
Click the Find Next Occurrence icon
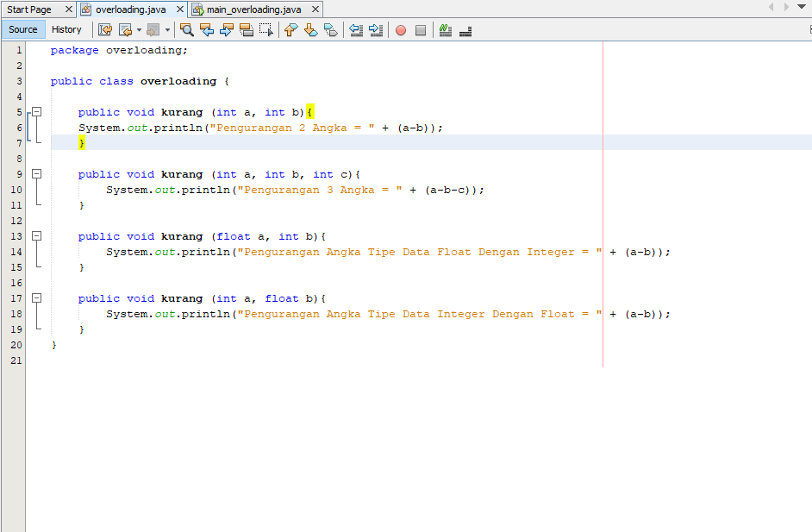pyautogui.click(x=228, y=30)
